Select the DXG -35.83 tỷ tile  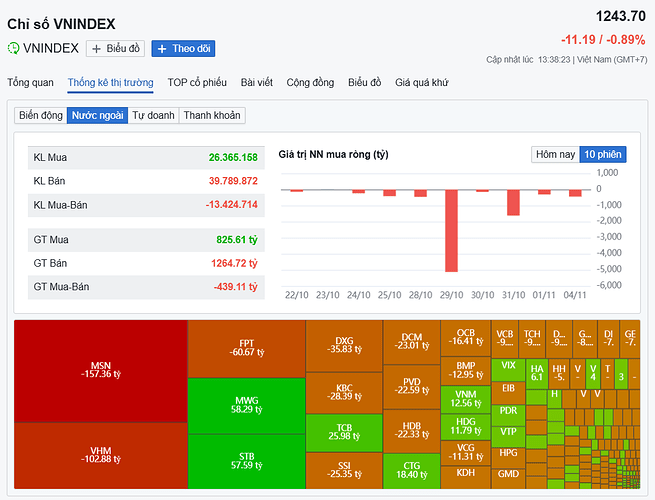click(x=344, y=346)
